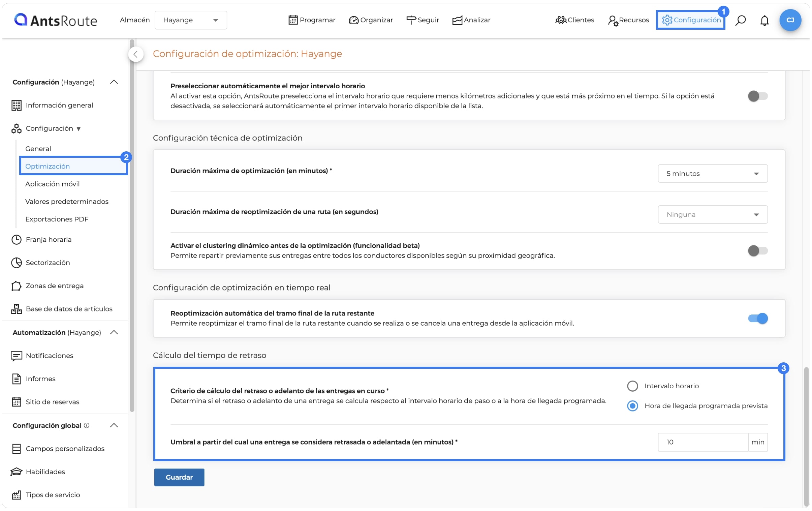The image size is (812, 511).
Task: Click Información general building icon
Action: point(16,105)
